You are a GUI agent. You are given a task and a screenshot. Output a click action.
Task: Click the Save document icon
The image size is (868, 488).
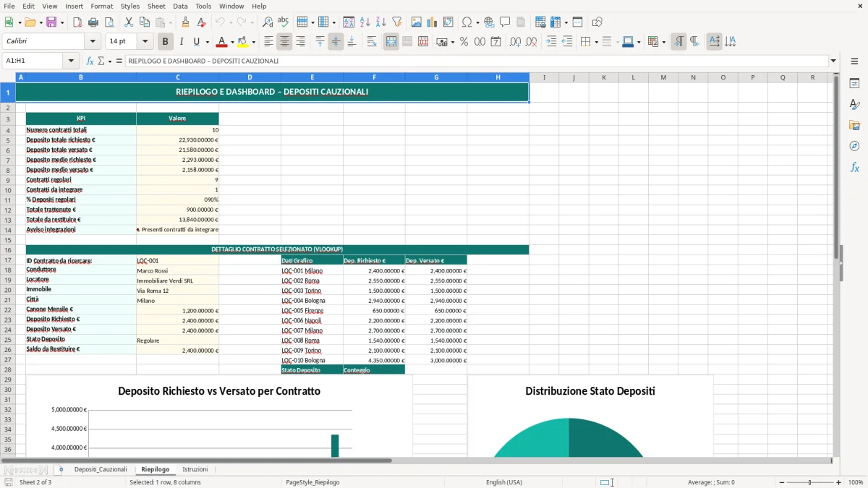pos(51,22)
